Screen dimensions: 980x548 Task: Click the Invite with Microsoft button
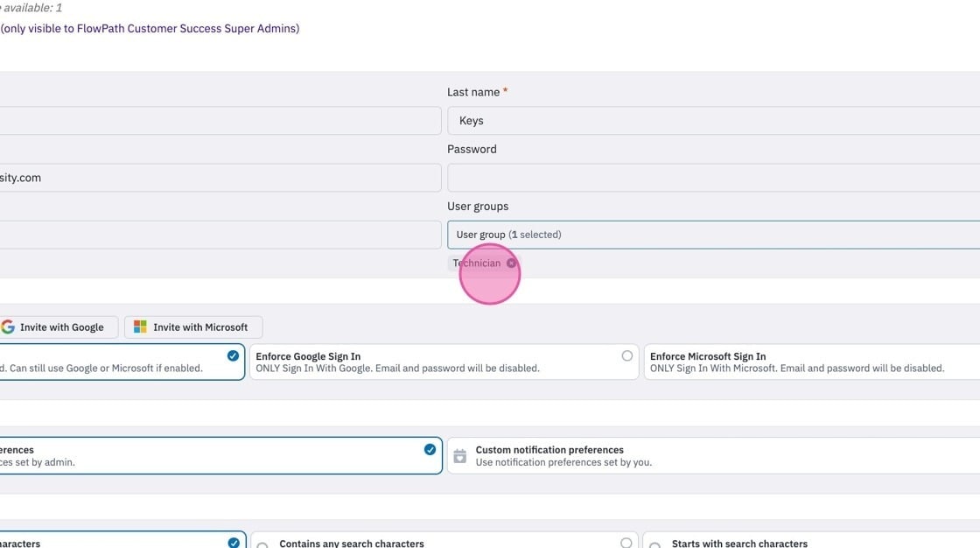(193, 327)
